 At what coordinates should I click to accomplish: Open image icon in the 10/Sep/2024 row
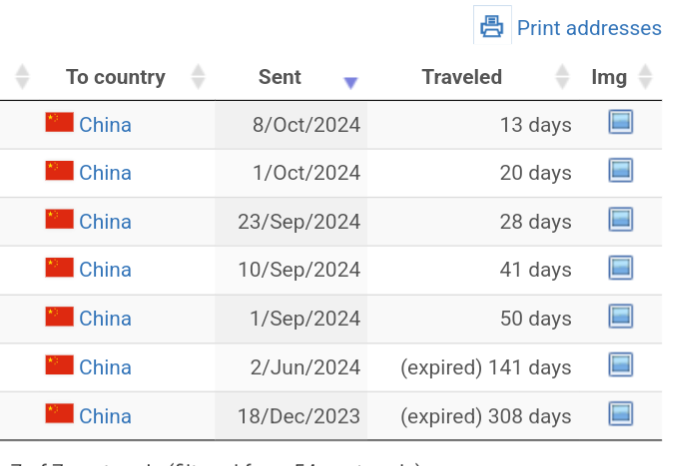coord(621,268)
